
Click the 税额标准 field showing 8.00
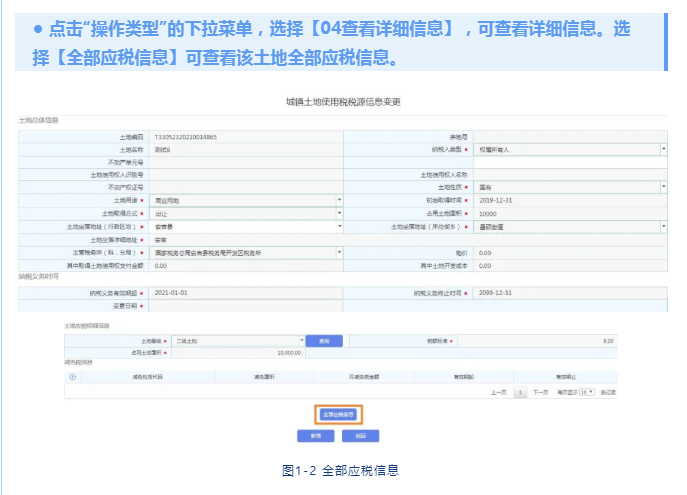click(x=538, y=341)
